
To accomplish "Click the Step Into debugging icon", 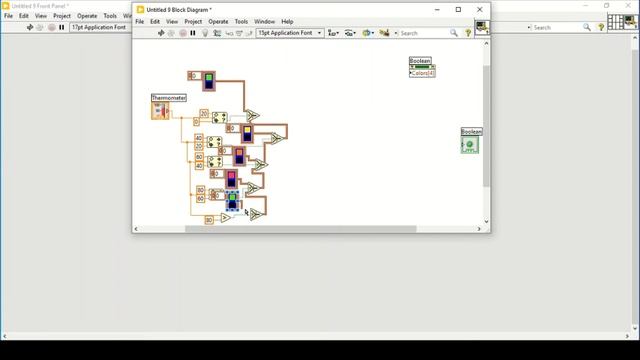I will point(229,33).
